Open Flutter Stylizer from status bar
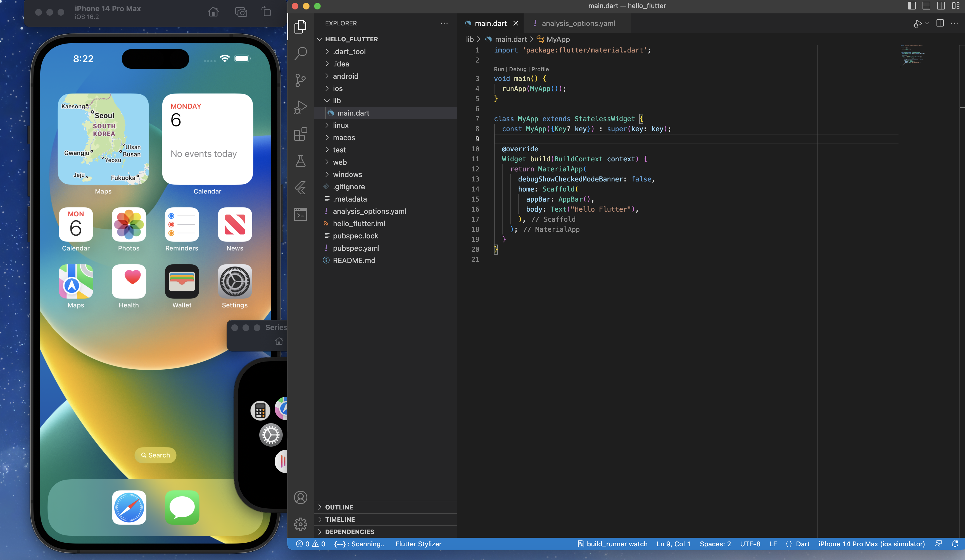This screenshot has height=560, width=965. coord(419,544)
